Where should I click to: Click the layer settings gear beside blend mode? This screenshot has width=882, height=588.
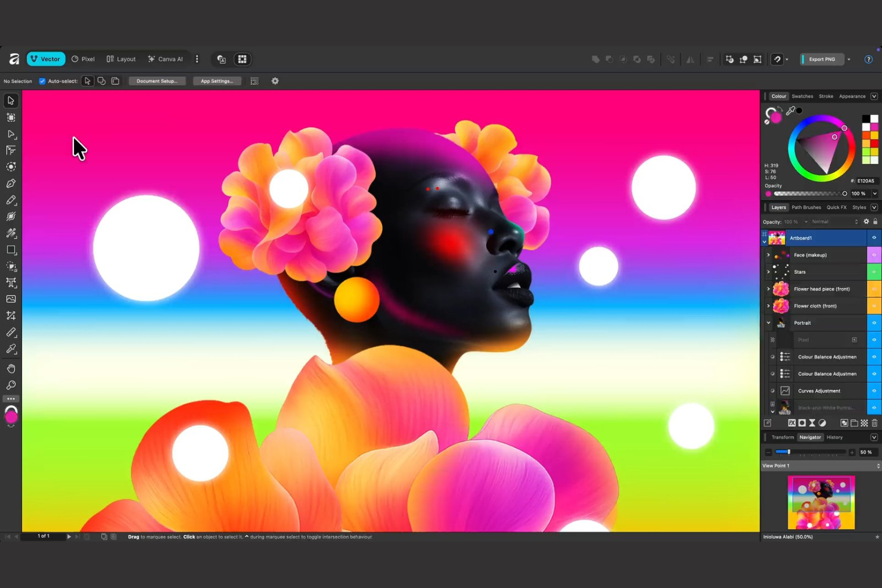coord(867,222)
